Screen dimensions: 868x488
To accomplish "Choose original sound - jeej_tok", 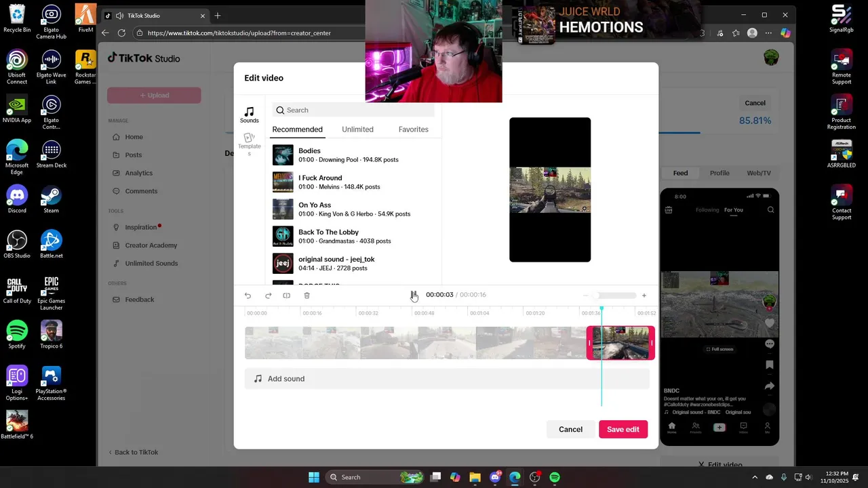I will tap(353, 264).
